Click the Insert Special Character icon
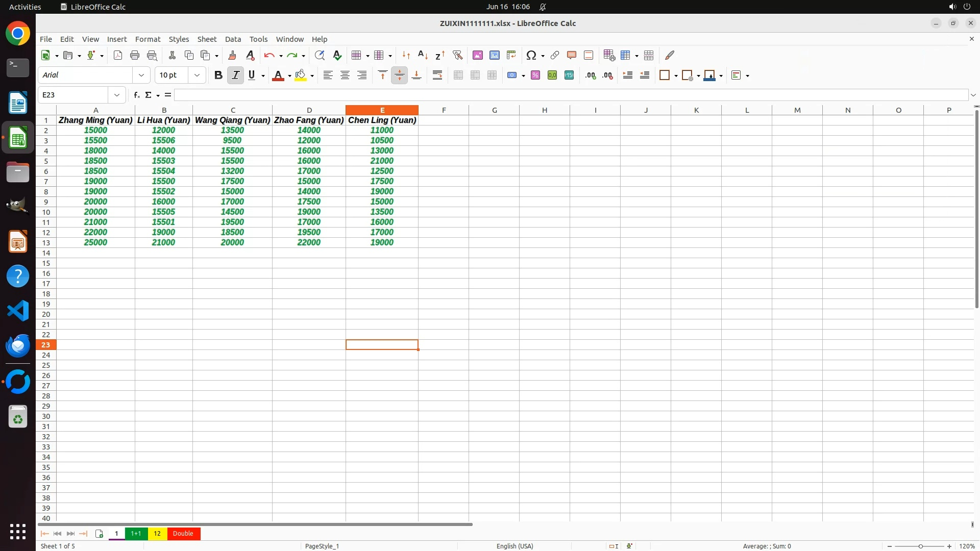 531,55
